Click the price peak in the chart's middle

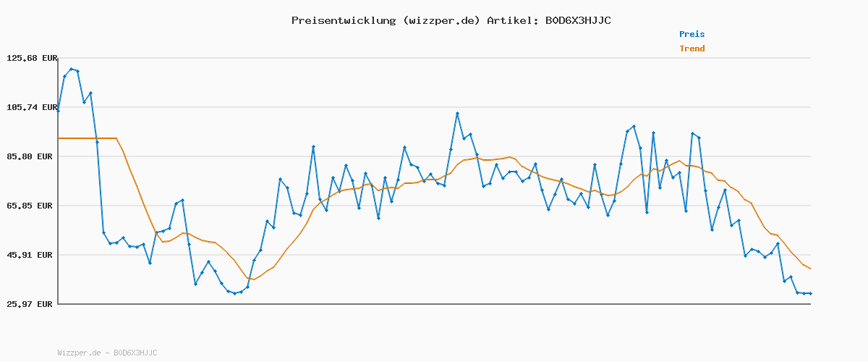click(x=457, y=113)
